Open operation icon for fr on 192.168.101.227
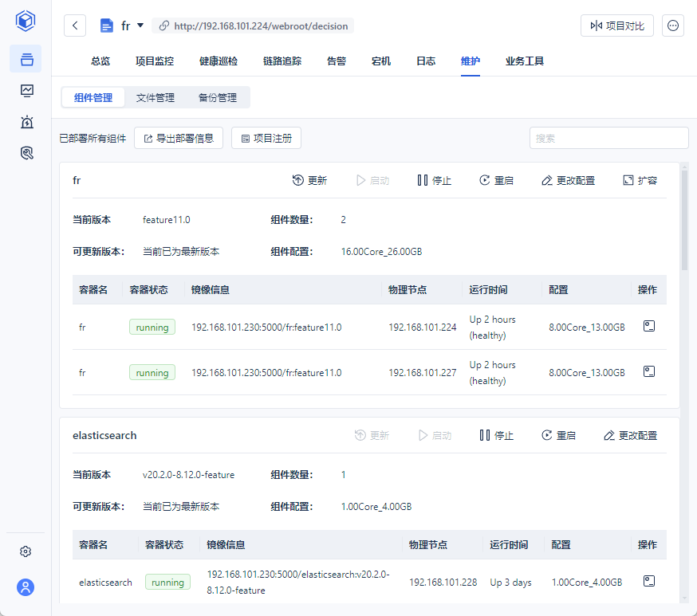Screen dimensions: 697x616 pos(649,372)
